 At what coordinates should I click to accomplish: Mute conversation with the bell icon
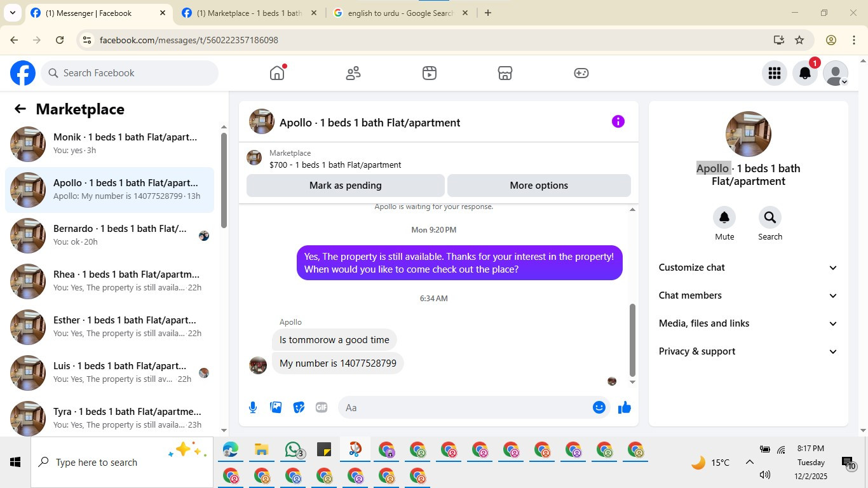pyautogui.click(x=724, y=218)
